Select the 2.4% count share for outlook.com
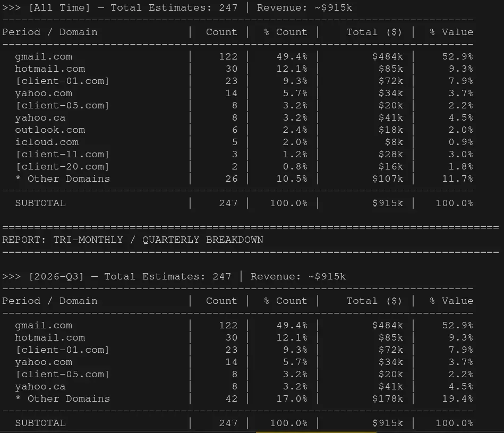Screen dimensions: 504x433 (295, 130)
